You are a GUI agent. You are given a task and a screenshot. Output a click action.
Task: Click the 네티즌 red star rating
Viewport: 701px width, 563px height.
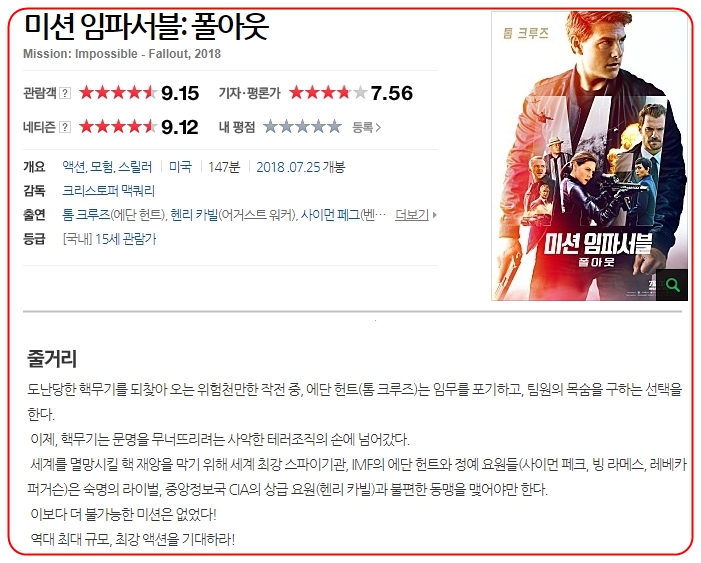pos(118,127)
